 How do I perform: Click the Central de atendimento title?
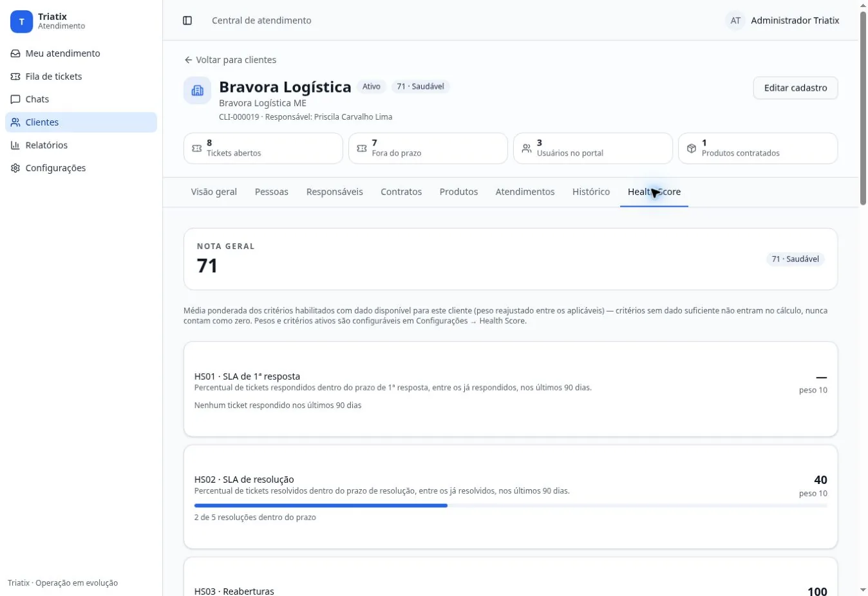coord(261,21)
